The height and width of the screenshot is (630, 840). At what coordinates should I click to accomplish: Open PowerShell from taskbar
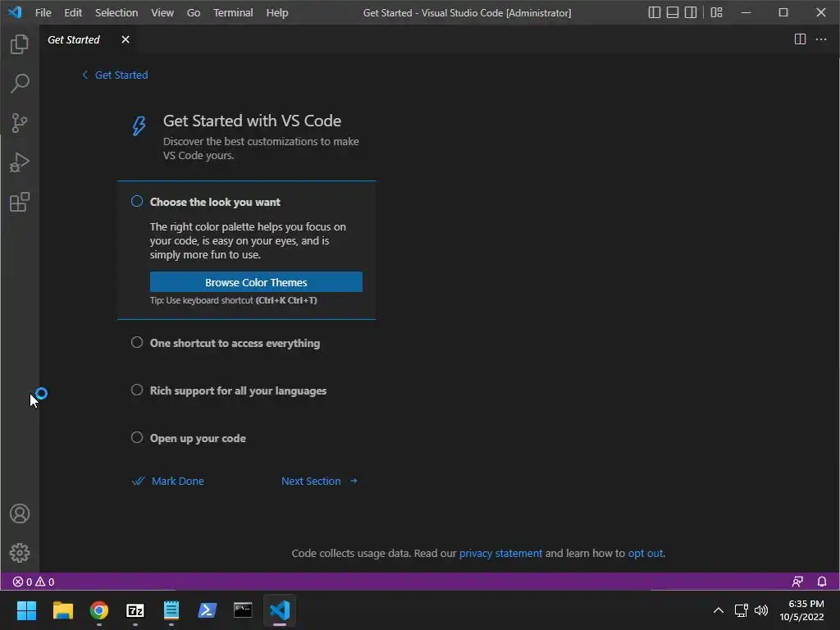(208, 610)
